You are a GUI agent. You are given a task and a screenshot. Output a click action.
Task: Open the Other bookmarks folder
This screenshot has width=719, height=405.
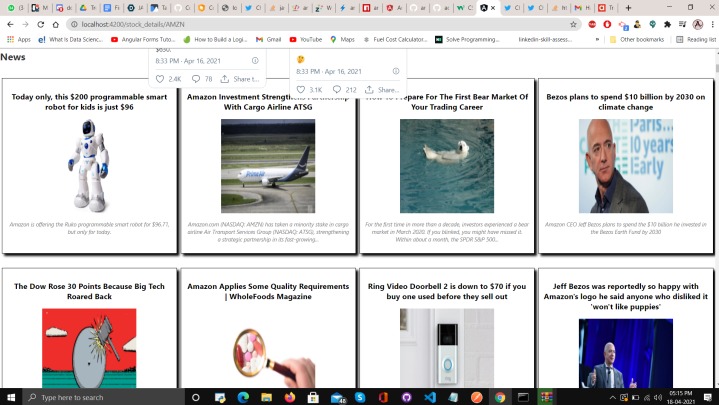[637, 39]
